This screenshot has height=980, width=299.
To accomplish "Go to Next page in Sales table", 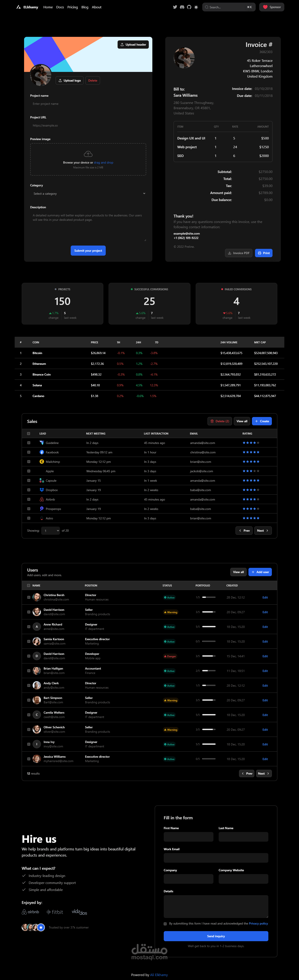I will coord(263,531).
